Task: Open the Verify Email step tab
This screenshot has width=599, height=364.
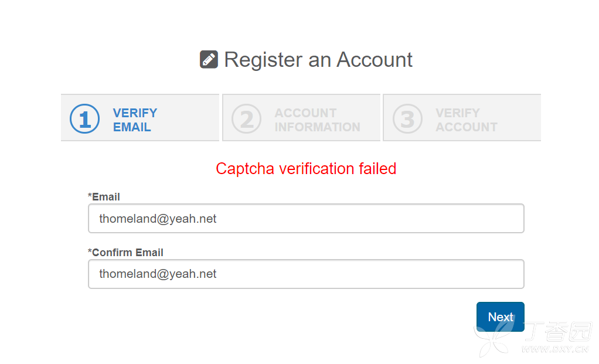Action: point(140,118)
